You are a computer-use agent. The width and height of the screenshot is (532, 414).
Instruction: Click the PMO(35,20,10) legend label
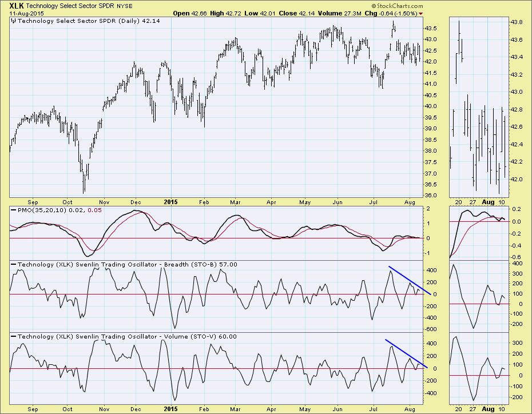tap(42, 210)
